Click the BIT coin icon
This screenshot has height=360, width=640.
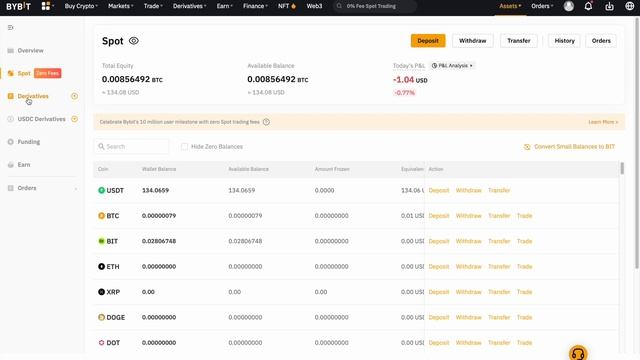click(102, 241)
